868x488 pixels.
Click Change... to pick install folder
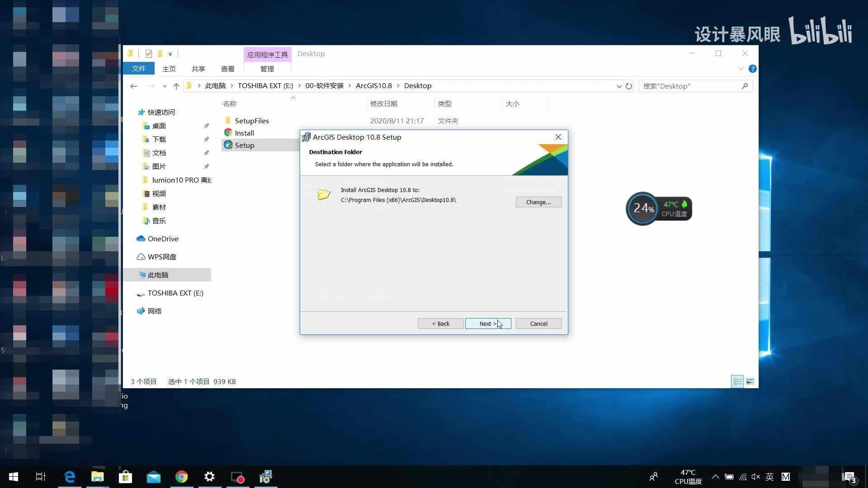(x=538, y=202)
